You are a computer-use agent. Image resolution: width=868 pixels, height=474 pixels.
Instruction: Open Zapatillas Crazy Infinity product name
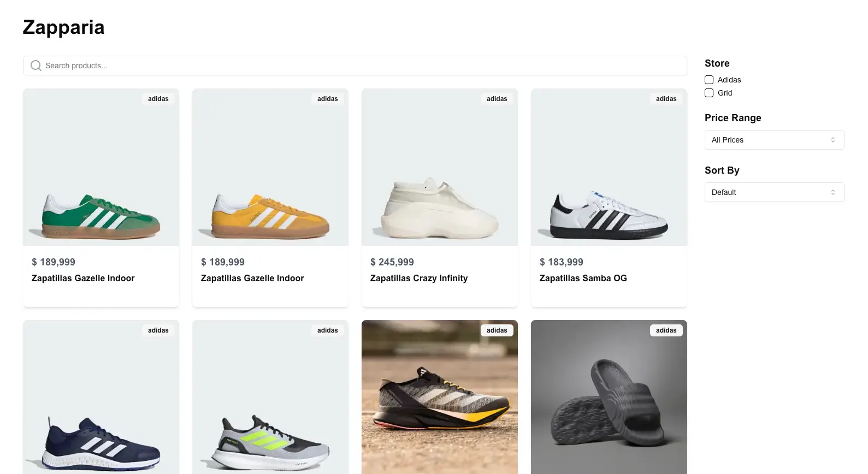click(x=419, y=278)
